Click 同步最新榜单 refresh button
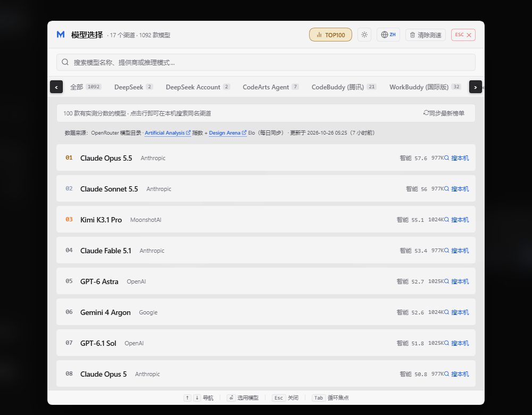This screenshot has width=532, height=415. pos(444,113)
